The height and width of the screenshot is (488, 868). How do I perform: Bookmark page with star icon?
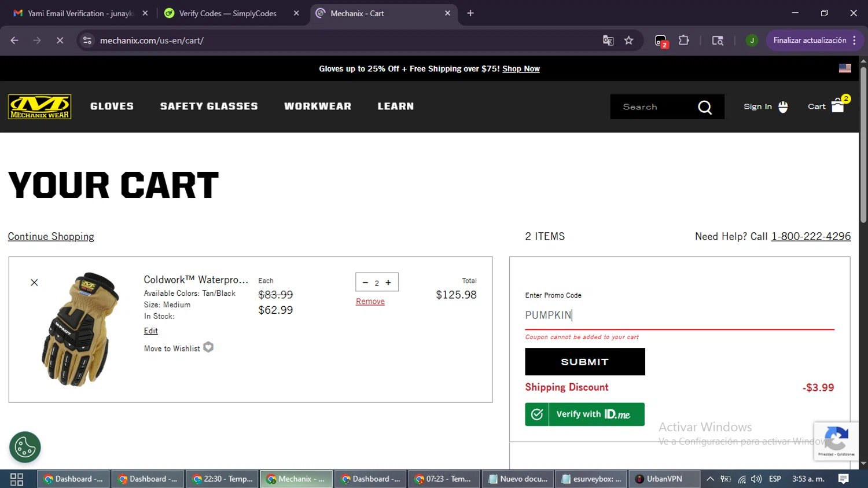click(x=629, y=41)
